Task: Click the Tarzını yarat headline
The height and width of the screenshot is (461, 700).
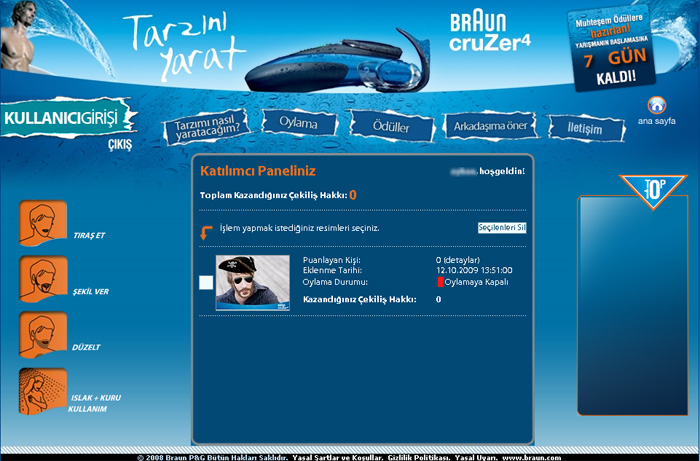Action: (x=184, y=46)
